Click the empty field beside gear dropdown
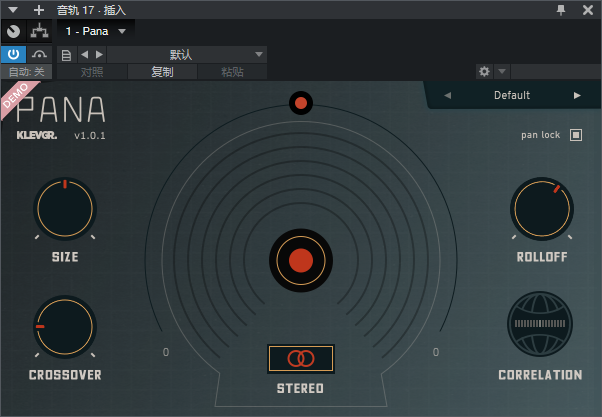 (x=556, y=71)
